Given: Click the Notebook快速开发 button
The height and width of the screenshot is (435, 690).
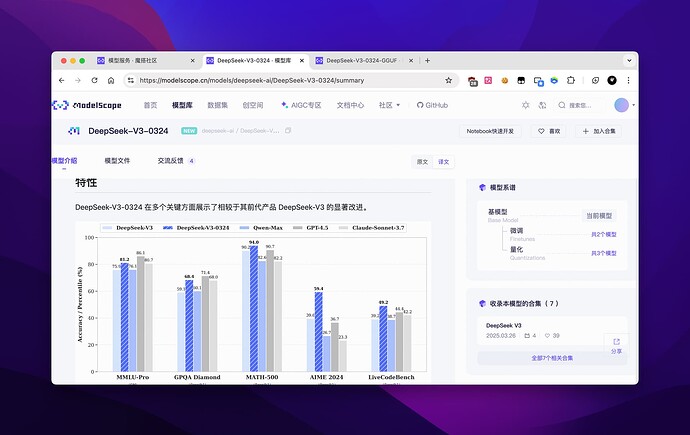Looking at the screenshot, I should (490, 131).
